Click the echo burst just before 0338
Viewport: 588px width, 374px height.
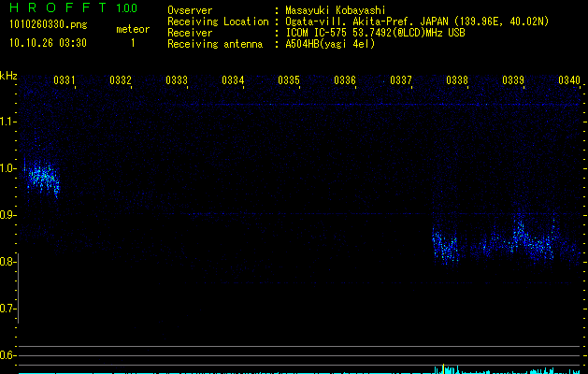coord(445,245)
